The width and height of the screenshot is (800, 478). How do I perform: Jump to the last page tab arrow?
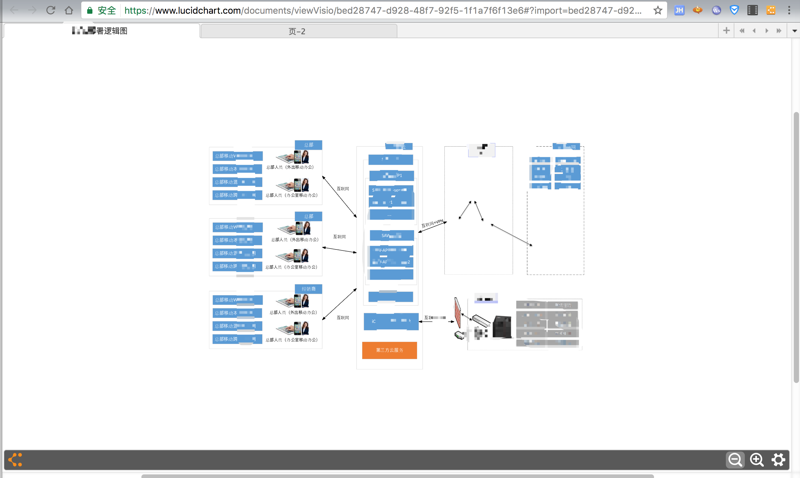point(779,31)
